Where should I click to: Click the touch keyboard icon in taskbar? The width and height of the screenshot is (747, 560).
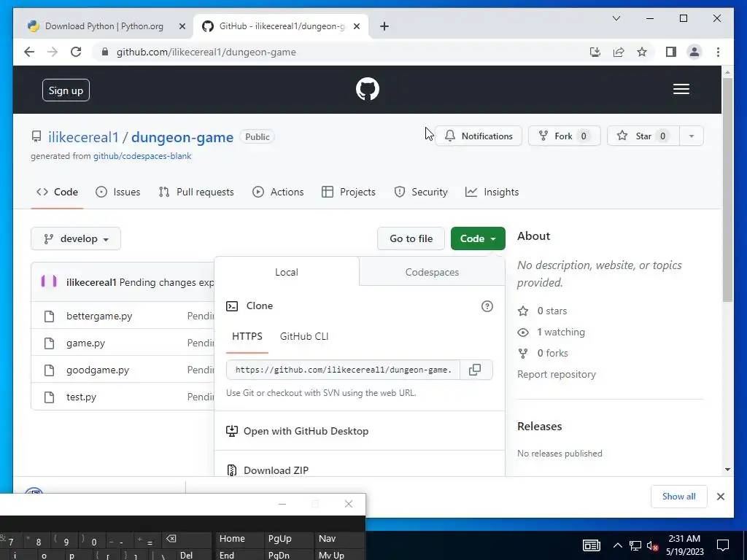tap(591, 545)
